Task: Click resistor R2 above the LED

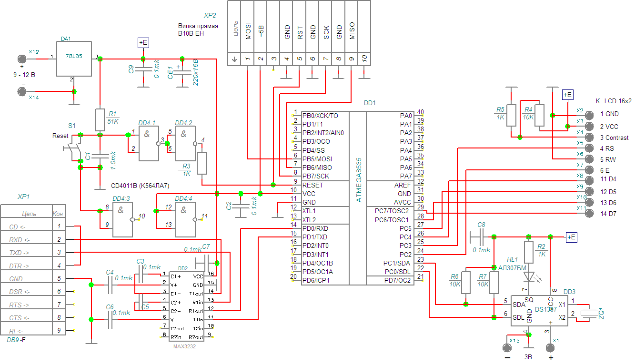Action: click(528, 252)
